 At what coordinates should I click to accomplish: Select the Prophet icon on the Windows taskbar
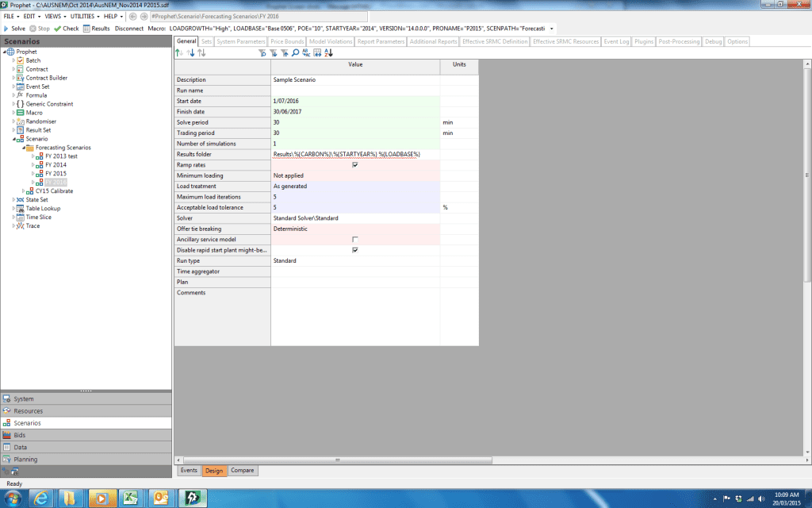point(192,498)
